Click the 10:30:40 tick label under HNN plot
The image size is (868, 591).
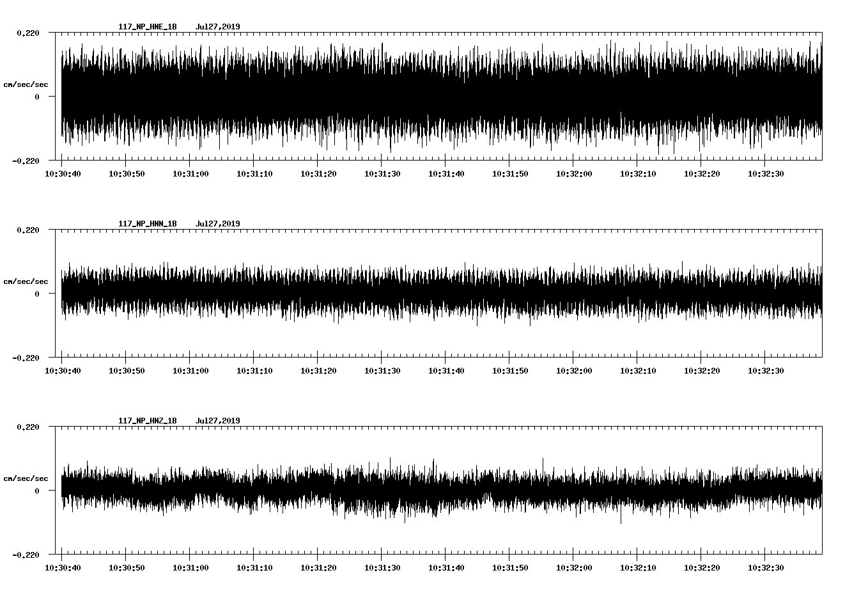[62, 371]
